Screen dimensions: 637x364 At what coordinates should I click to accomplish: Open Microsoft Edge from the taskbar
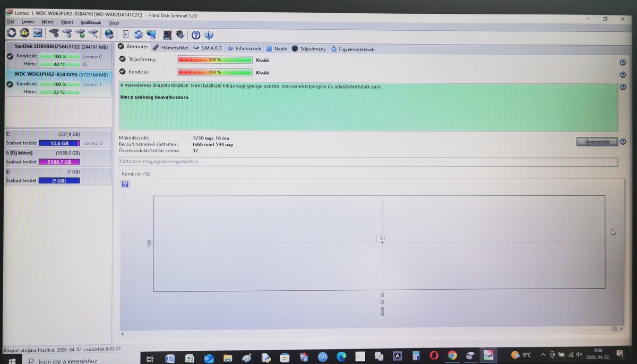[x=341, y=357]
